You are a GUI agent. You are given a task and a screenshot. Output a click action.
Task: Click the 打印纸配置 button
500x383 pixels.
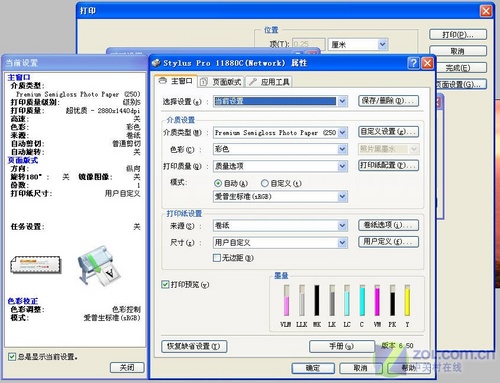(388, 165)
